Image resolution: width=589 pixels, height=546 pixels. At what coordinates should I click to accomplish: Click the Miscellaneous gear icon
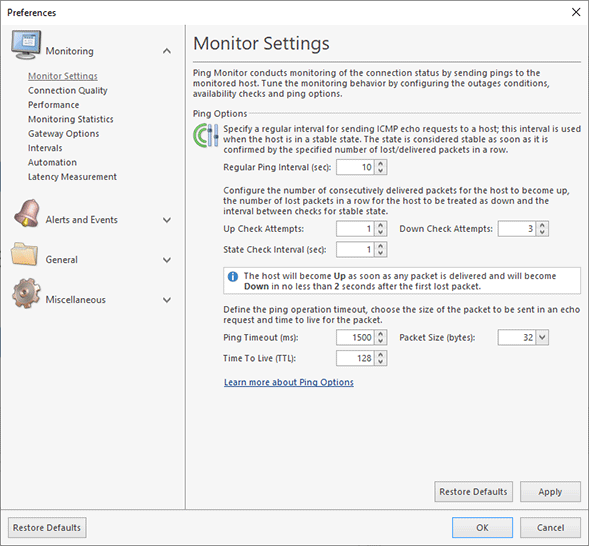[x=26, y=294]
